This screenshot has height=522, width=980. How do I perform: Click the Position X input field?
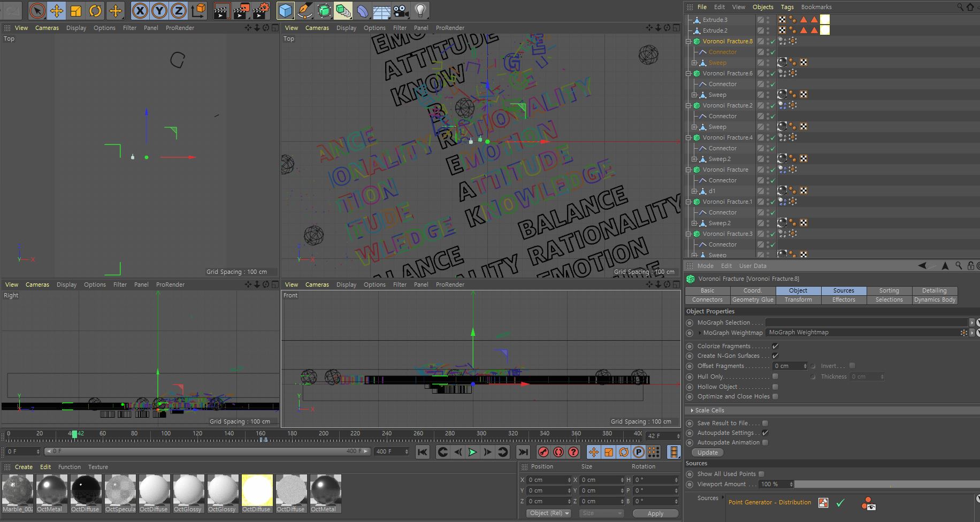point(549,480)
